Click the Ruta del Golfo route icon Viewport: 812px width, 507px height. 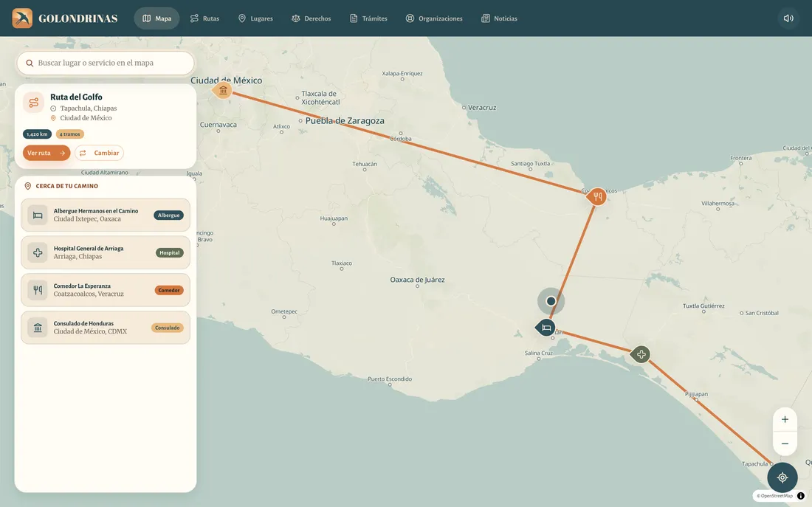[34, 103]
